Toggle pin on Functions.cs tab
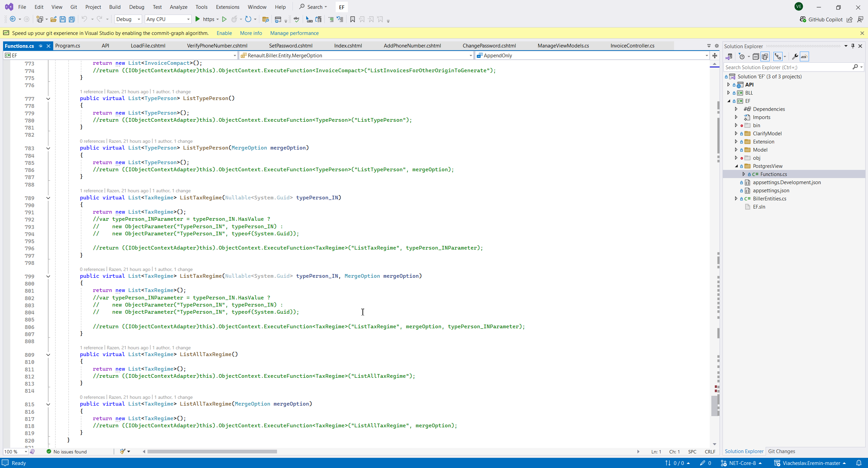868x468 pixels. (41, 46)
